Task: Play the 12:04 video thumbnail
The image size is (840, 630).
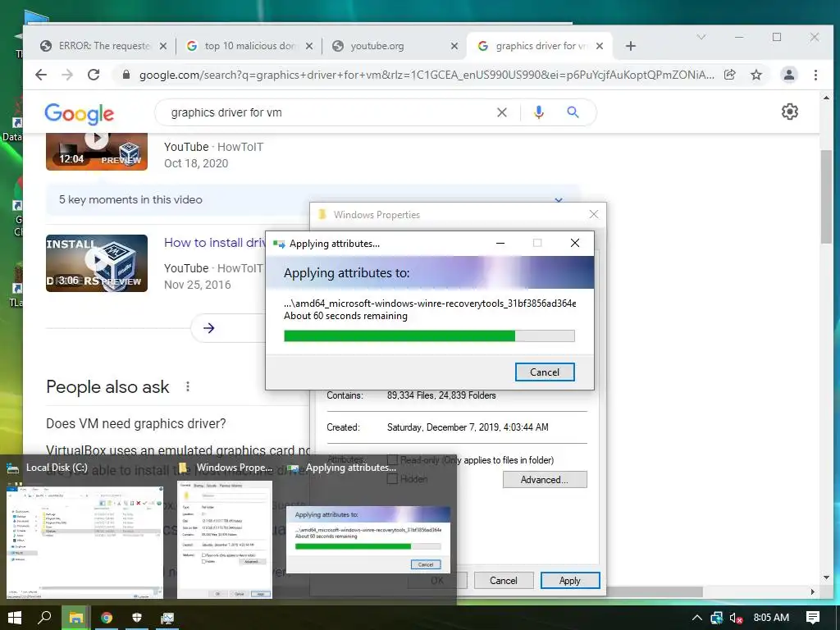Action: click(x=97, y=152)
